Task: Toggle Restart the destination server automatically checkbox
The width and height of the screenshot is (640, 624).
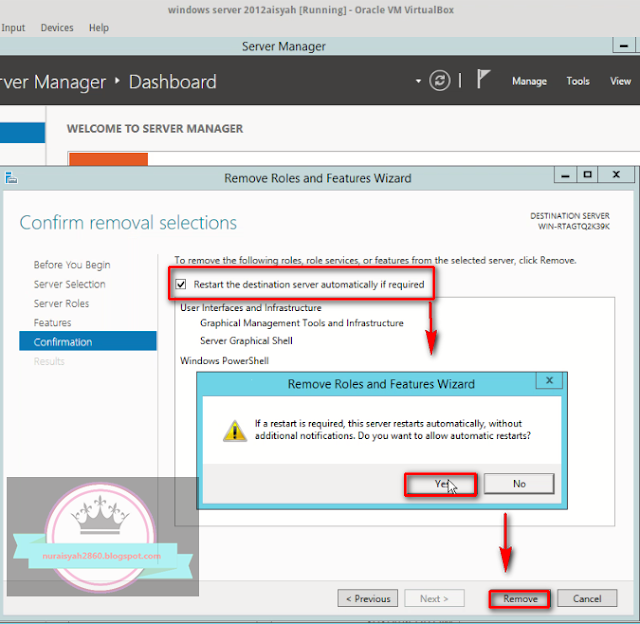Action: click(181, 284)
